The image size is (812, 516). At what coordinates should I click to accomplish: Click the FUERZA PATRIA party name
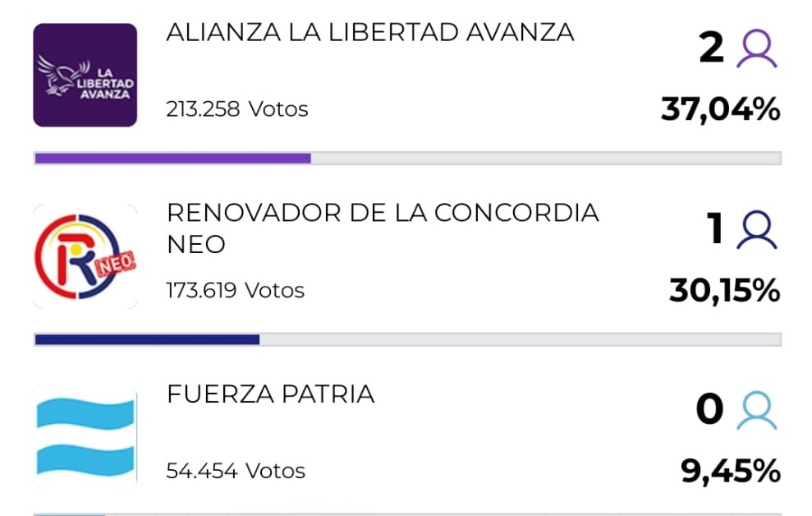(x=269, y=394)
